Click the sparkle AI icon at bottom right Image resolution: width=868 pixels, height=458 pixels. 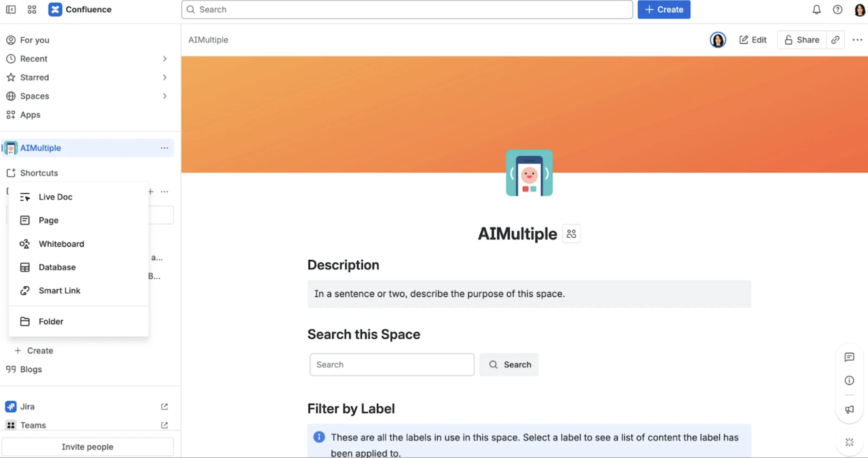tap(849, 442)
